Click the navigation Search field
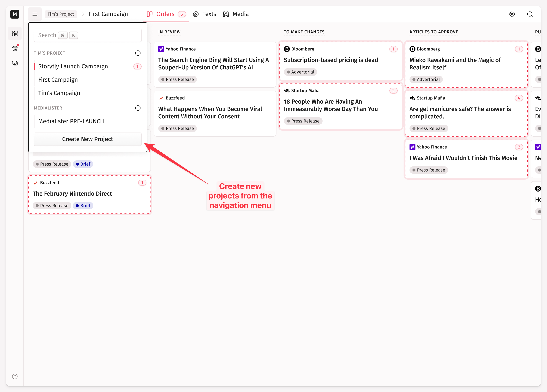The image size is (547, 392). [x=88, y=35]
